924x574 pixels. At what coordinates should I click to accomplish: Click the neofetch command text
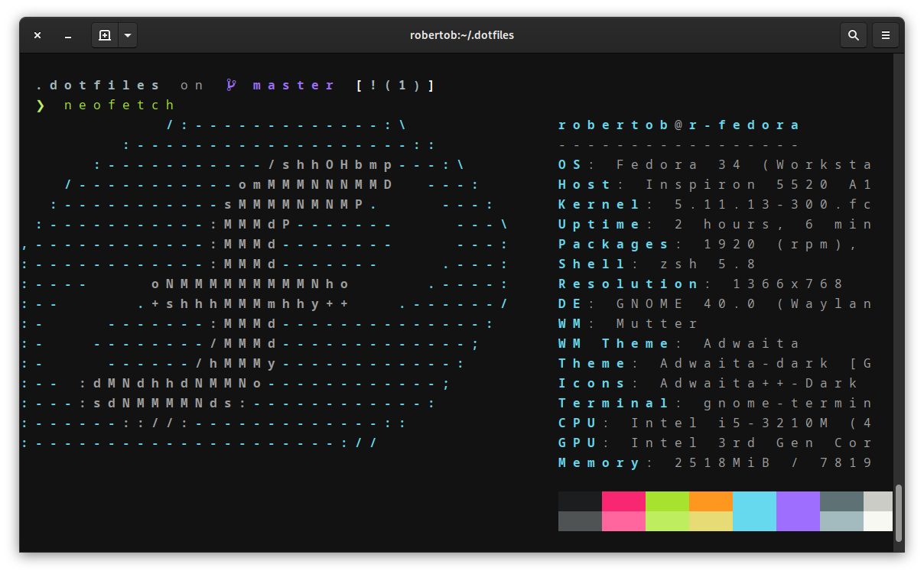(x=121, y=105)
